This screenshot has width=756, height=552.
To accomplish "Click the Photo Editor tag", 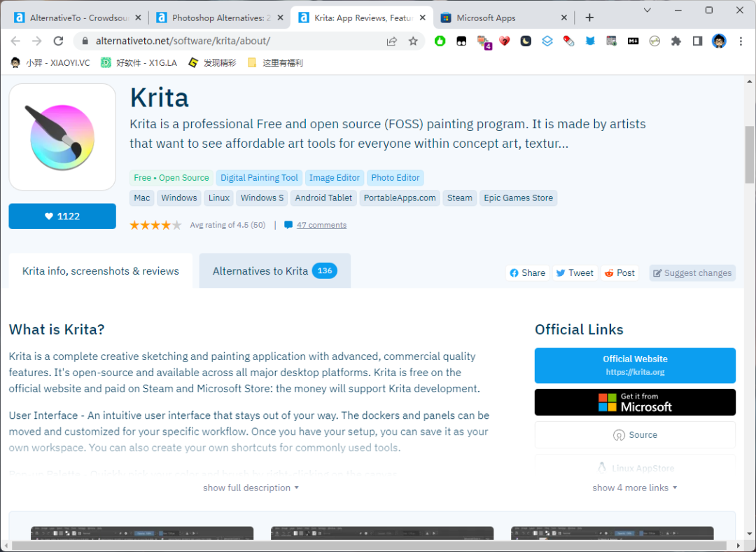I will coord(395,177).
